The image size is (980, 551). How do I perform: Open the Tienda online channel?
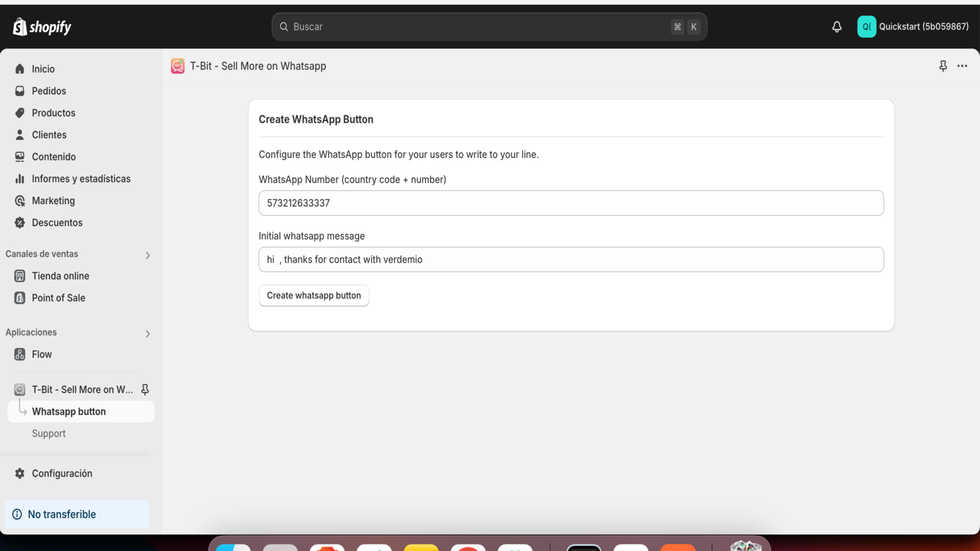[61, 276]
